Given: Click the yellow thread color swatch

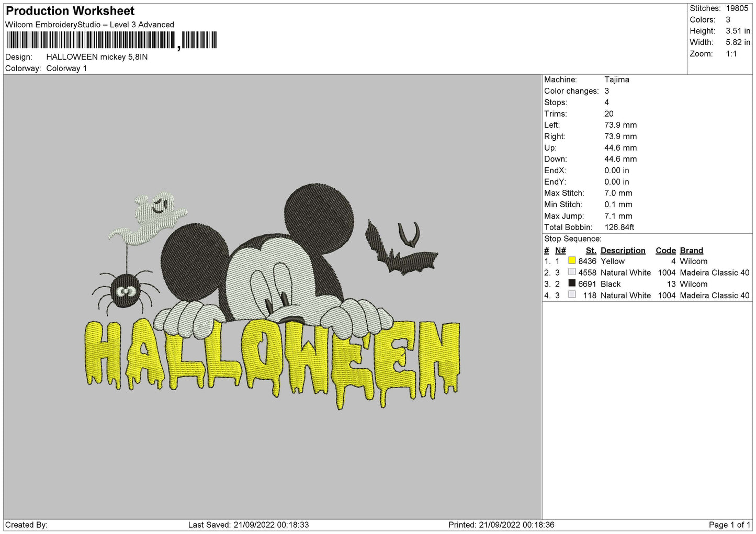Looking at the screenshot, I should point(572,260).
